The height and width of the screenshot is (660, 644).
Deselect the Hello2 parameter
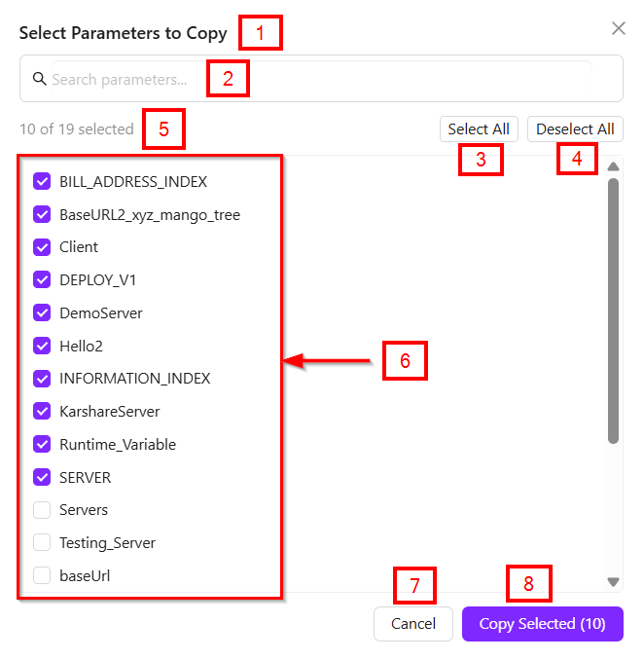point(42,346)
